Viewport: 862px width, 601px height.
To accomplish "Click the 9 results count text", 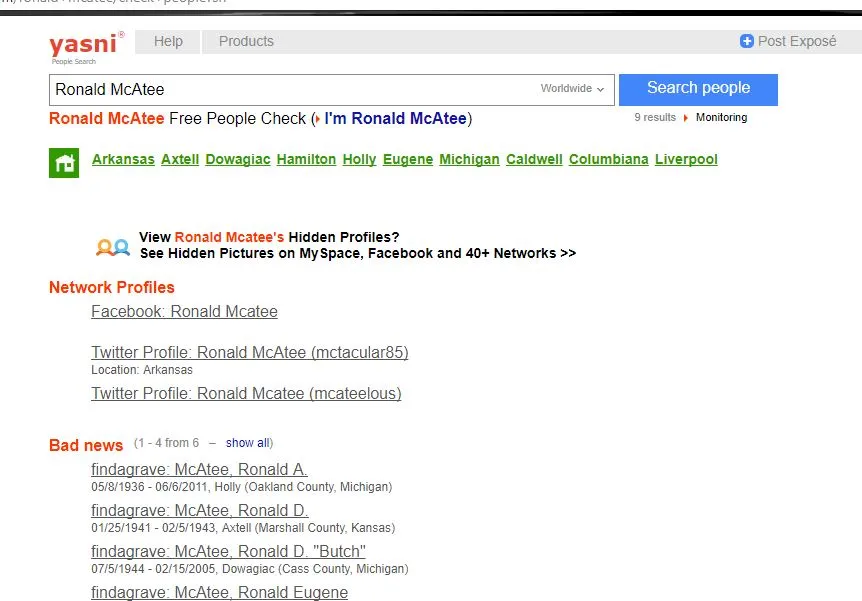I will click(655, 117).
